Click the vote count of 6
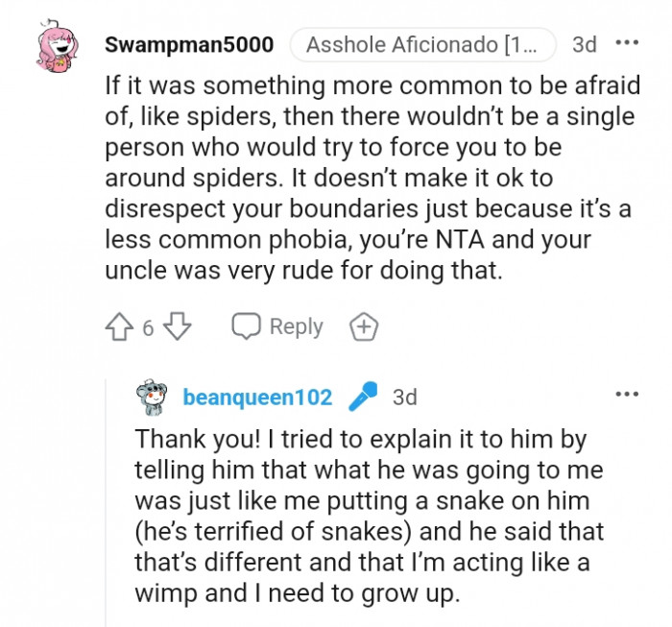672x627 pixels. pyautogui.click(x=148, y=328)
